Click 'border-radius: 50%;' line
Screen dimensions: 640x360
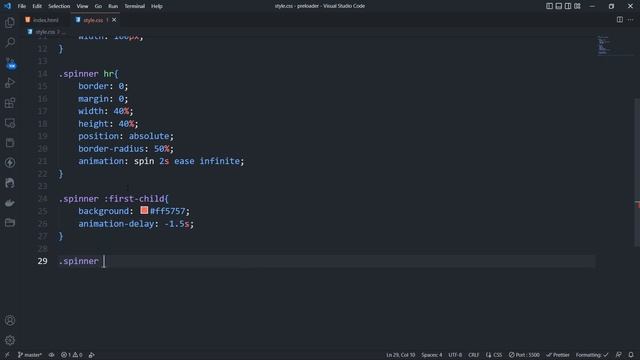(x=126, y=149)
